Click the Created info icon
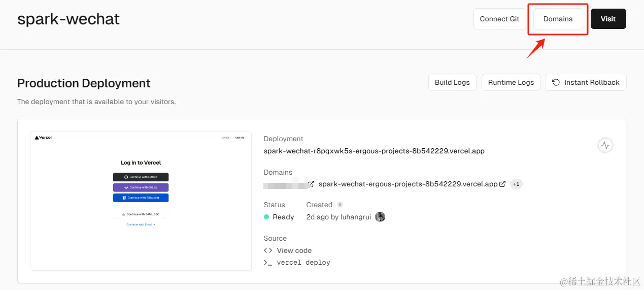Viewport: 644px width, 290px height. 340,205
